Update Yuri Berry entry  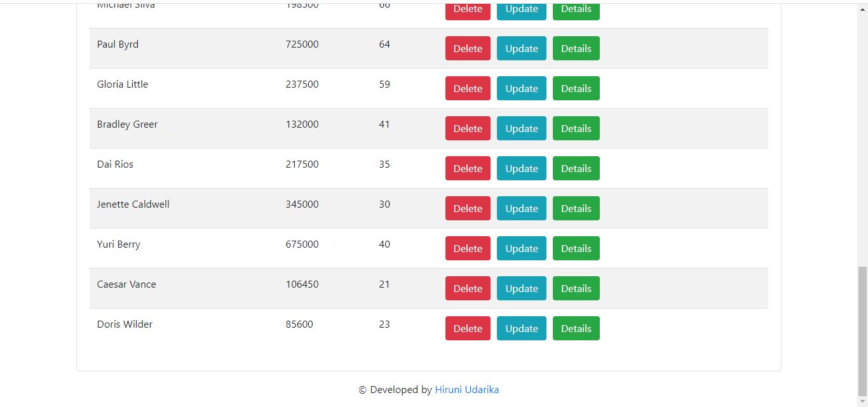point(522,248)
